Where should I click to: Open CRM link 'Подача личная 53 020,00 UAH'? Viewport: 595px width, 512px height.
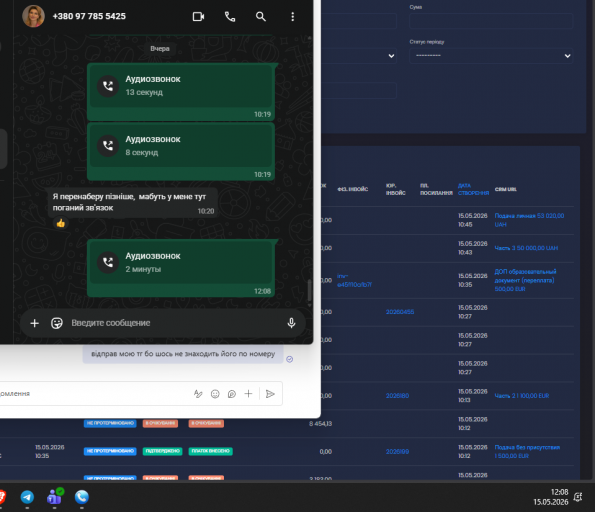[529, 220]
